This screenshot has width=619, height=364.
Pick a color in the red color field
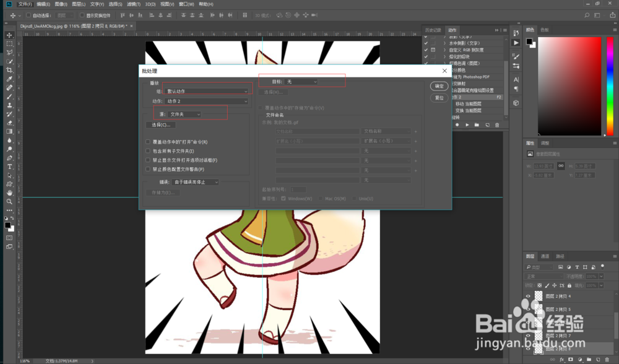coord(569,86)
